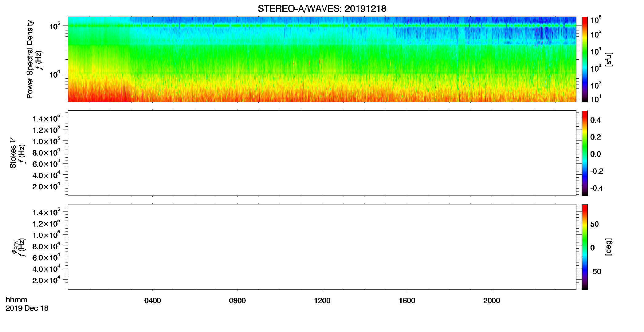Image resolution: width=644 pixels, height=332 pixels.
Task: Click the 8.0×10^4 frequency tick in the Stokes V panel
Action: 46,152
